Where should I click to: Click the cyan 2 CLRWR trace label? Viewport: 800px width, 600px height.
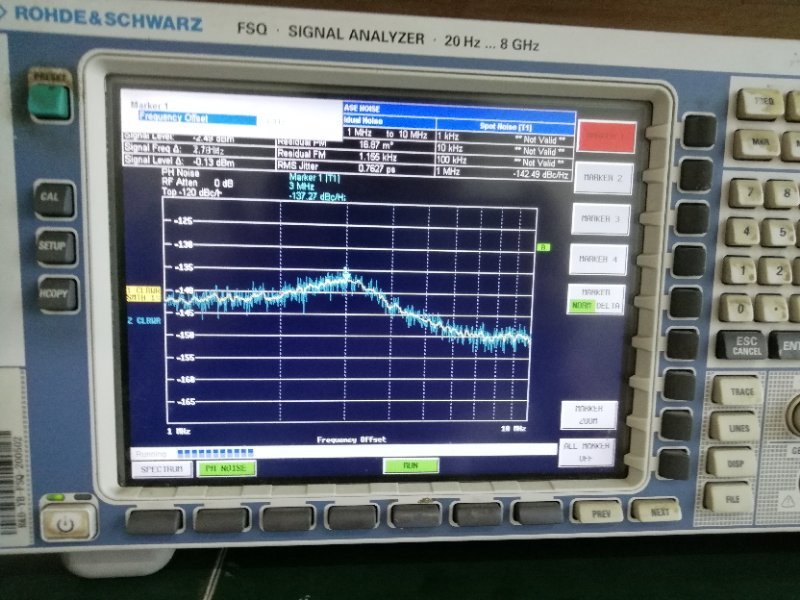point(144,321)
